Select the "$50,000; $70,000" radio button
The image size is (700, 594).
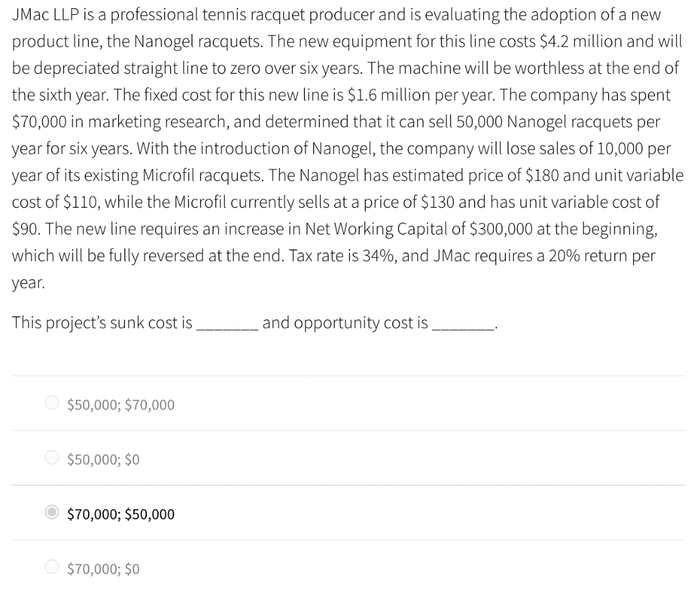(x=52, y=404)
